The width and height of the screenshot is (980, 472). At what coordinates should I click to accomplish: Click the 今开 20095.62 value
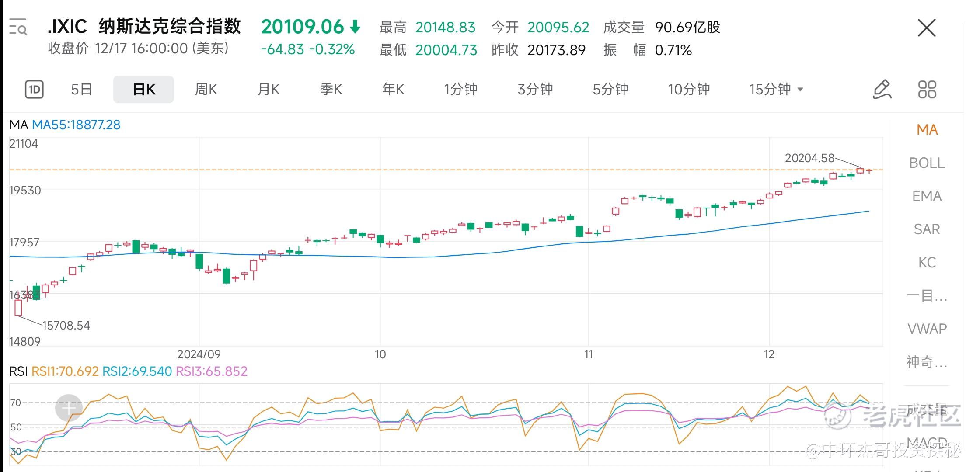pyautogui.click(x=558, y=28)
